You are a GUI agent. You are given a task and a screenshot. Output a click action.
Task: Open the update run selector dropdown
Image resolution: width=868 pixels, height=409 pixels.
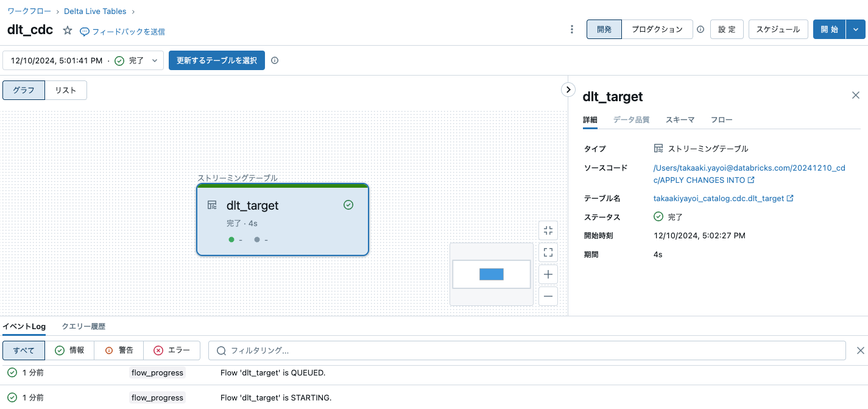pyautogui.click(x=83, y=60)
